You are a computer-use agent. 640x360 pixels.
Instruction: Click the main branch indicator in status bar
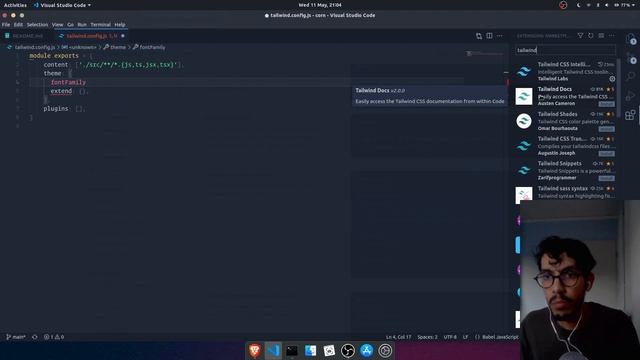pos(16,337)
